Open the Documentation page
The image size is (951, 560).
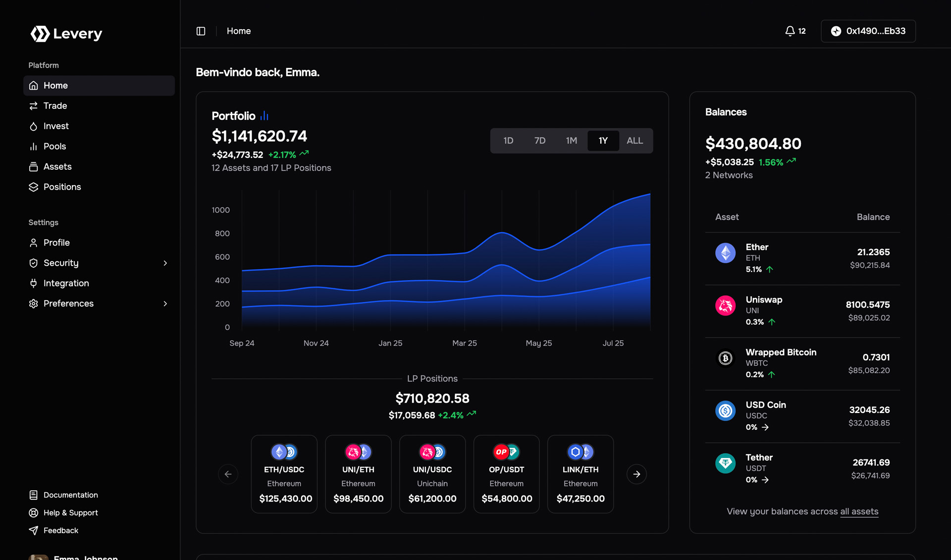pyautogui.click(x=70, y=495)
